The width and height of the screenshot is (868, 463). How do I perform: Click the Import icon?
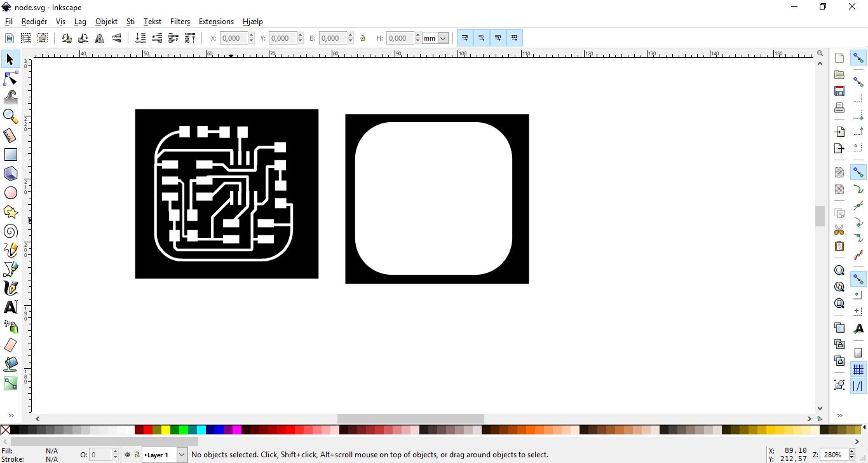pos(839,132)
